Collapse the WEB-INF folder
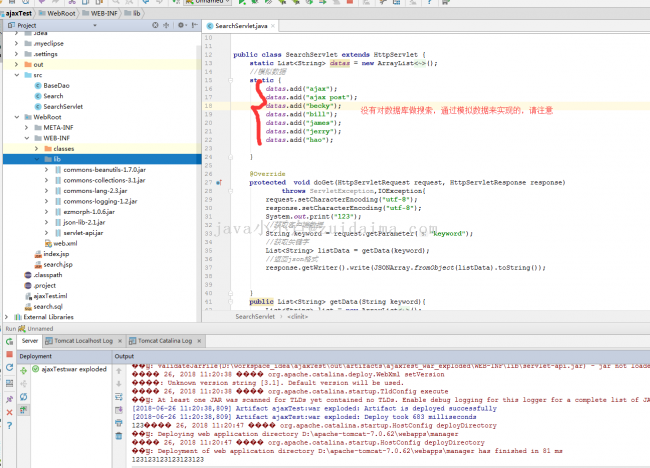Viewport: 650px width, 468px height. click(27, 138)
